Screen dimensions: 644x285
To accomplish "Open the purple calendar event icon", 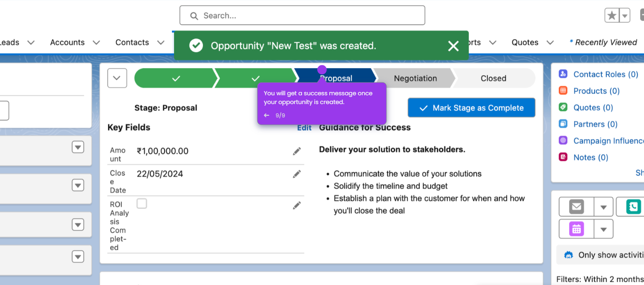I will pos(576,229).
